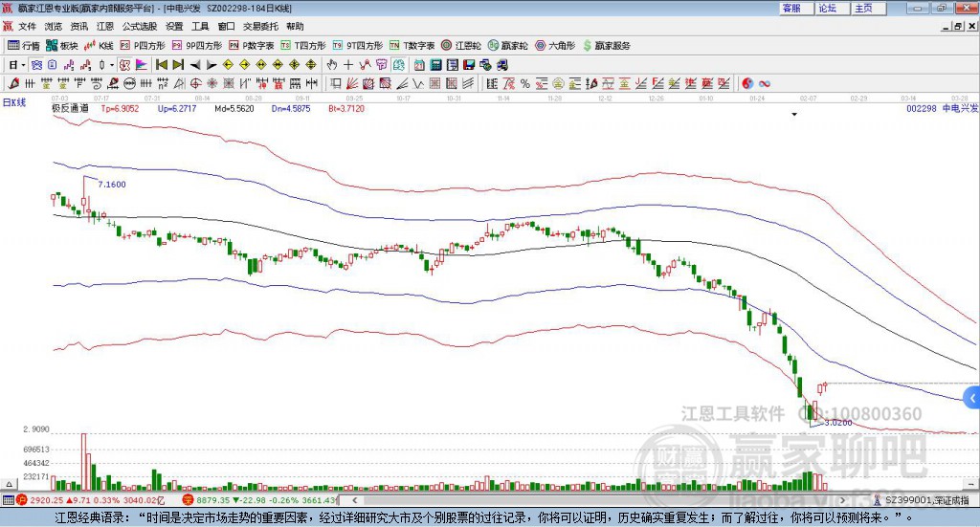Open the P数字表 tool

(252, 46)
